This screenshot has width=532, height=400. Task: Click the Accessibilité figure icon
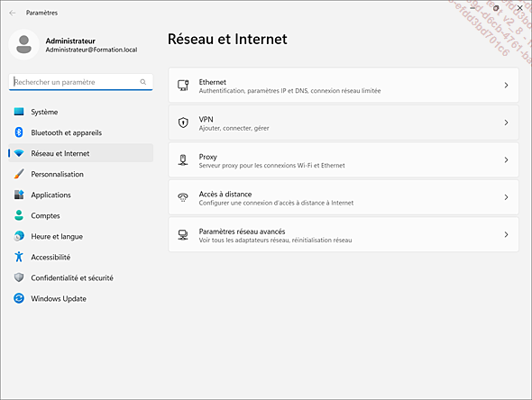point(19,257)
